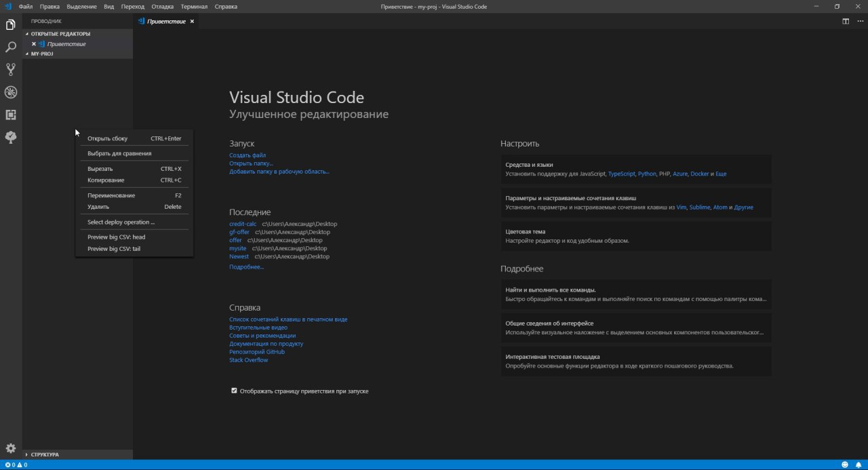Open recent project gf-offer
Screen dimensions: 868x470
pyautogui.click(x=239, y=232)
